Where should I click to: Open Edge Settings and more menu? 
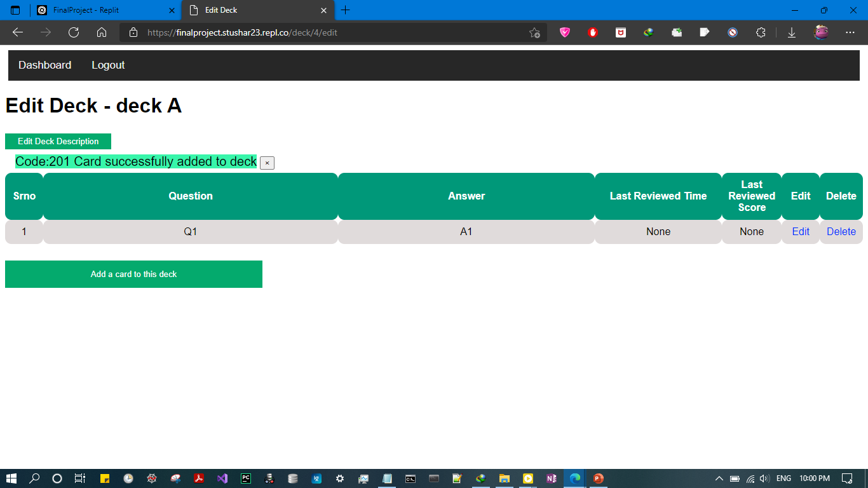(850, 32)
